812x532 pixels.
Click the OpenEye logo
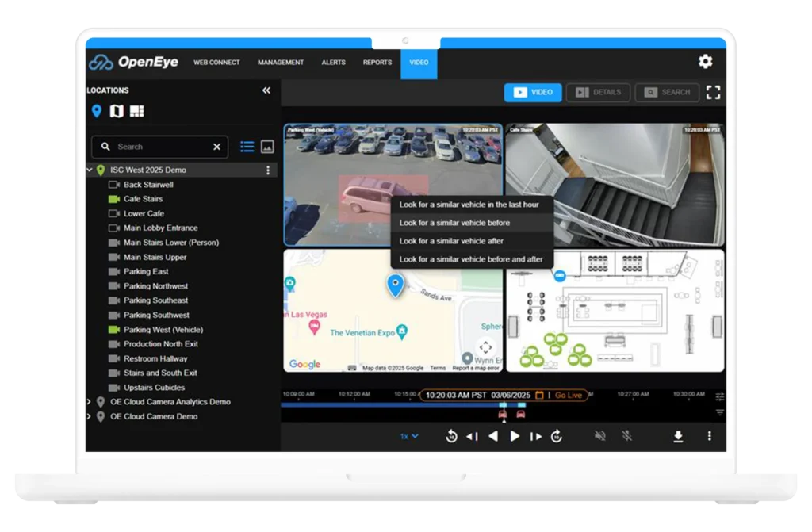point(133,62)
